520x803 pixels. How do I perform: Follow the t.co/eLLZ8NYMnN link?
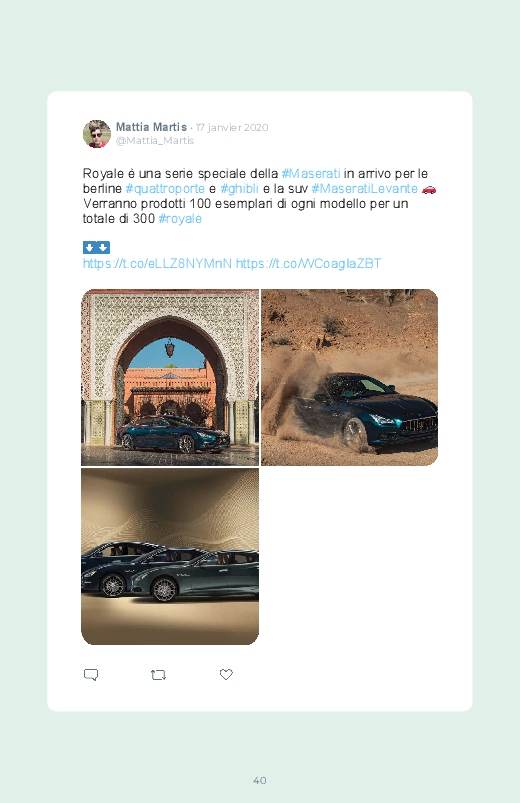[157, 264]
